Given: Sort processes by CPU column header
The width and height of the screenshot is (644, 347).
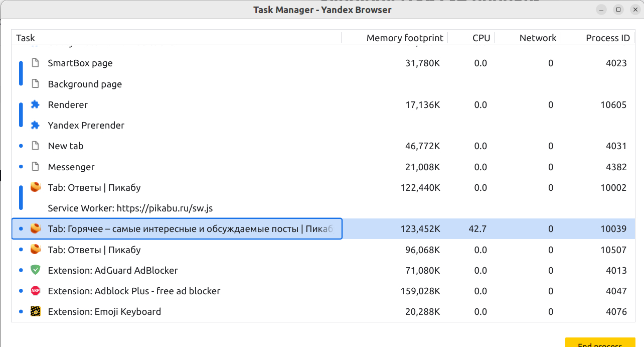Looking at the screenshot, I should pyautogui.click(x=481, y=38).
